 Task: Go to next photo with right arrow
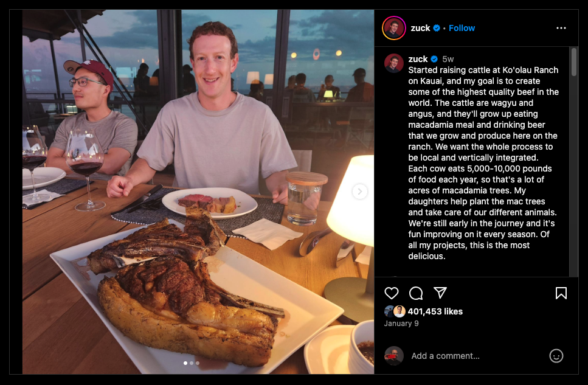tap(359, 192)
